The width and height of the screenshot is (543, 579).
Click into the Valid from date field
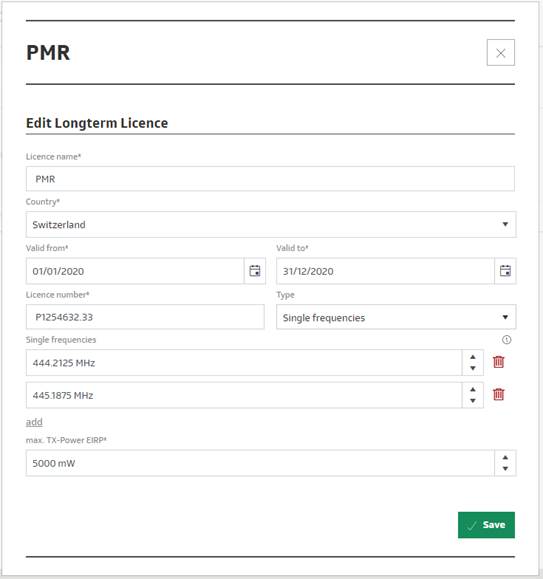135,271
